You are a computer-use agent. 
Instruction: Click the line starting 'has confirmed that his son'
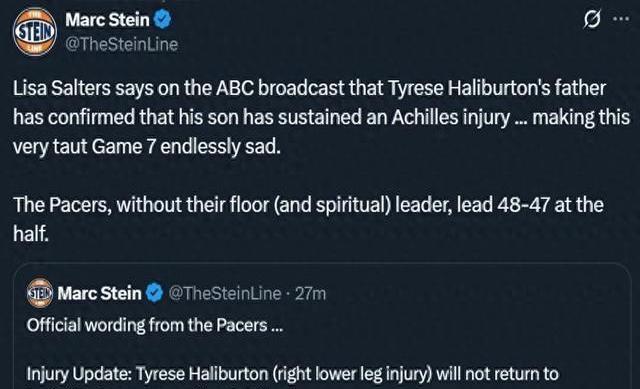322,118
